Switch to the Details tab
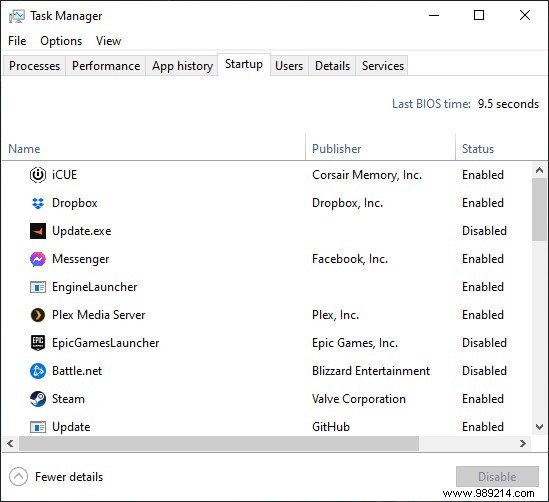 coord(332,66)
